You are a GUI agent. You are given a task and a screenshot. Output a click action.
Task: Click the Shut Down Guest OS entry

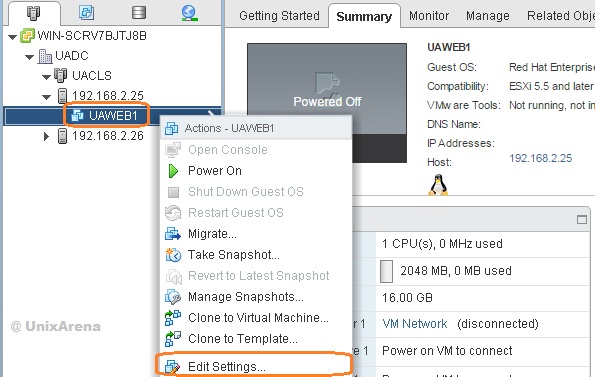(256, 192)
